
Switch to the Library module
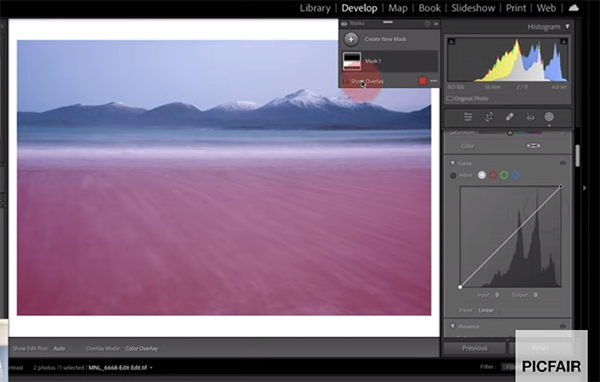pos(315,8)
